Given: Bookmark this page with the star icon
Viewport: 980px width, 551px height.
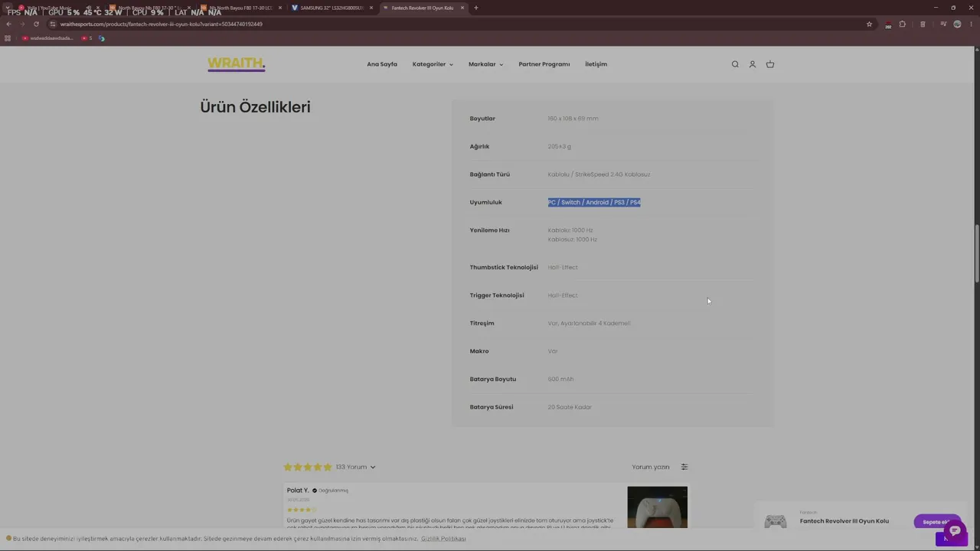Looking at the screenshot, I should (x=869, y=24).
